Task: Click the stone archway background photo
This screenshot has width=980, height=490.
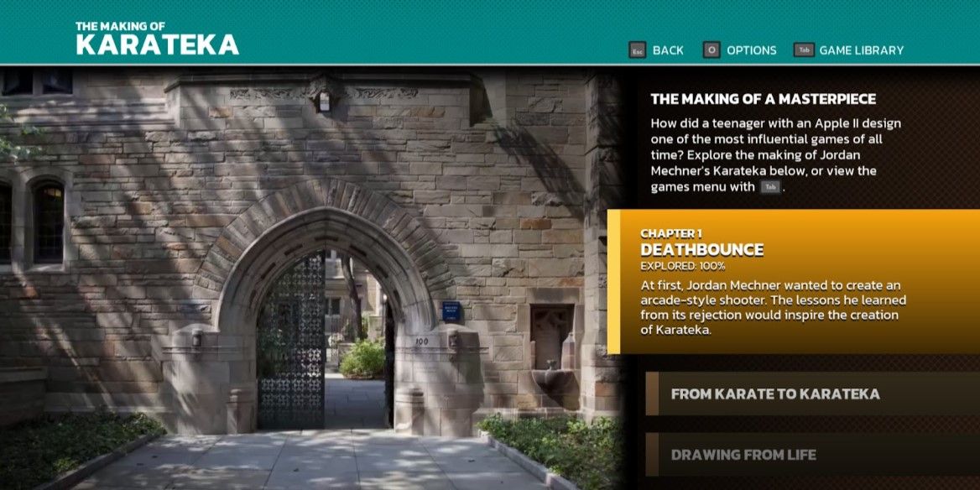Action: tap(310, 278)
